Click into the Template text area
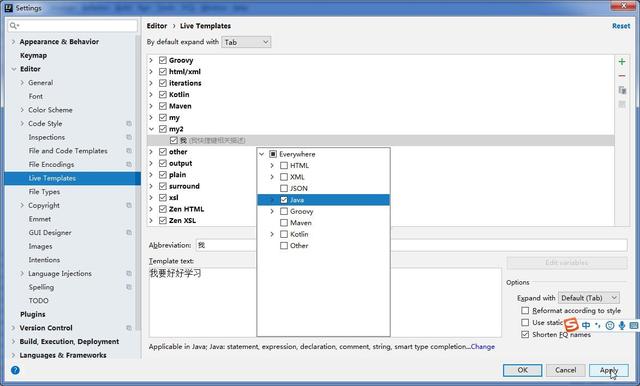This screenshot has height=386, width=640. click(x=325, y=302)
